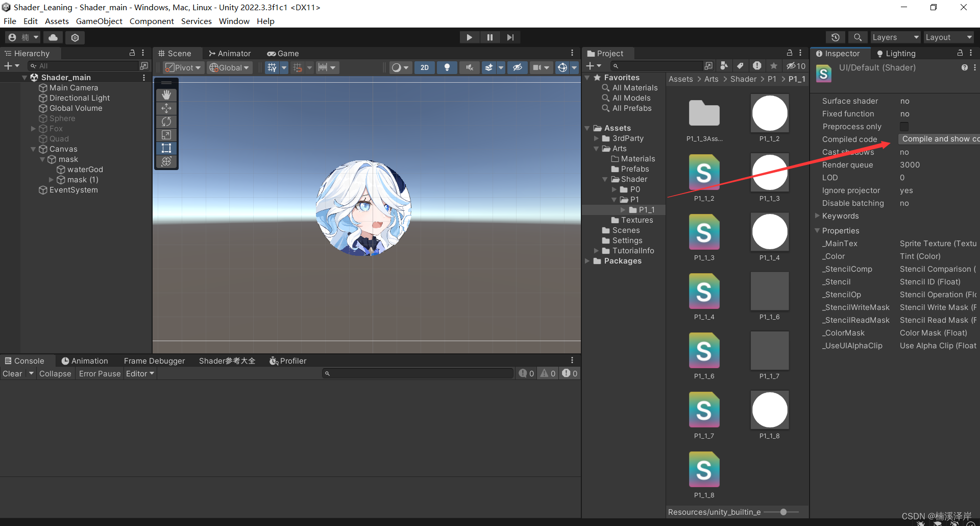Open Pivot handle position dropdown
Viewport: 980px width, 526px height.
pos(184,67)
